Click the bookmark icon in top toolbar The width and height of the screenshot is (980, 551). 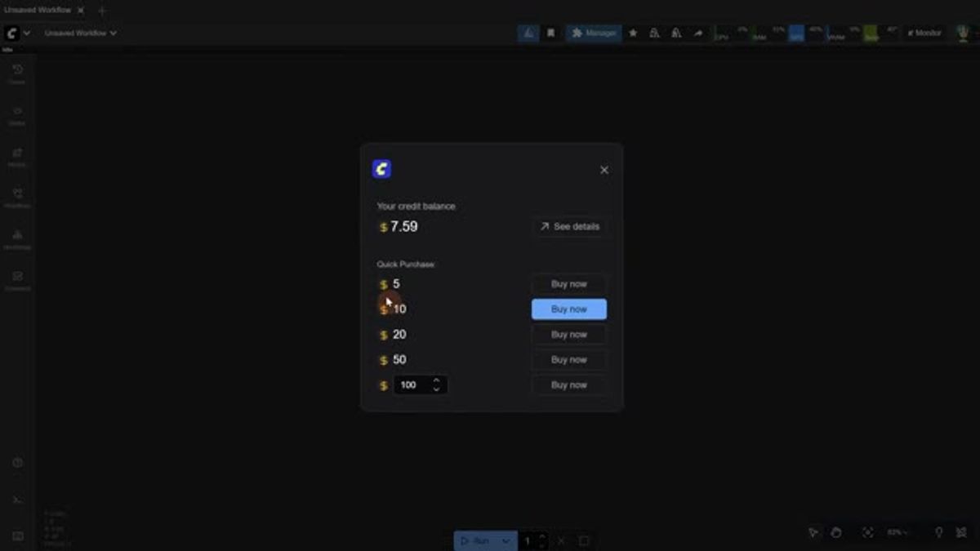pyautogui.click(x=550, y=33)
